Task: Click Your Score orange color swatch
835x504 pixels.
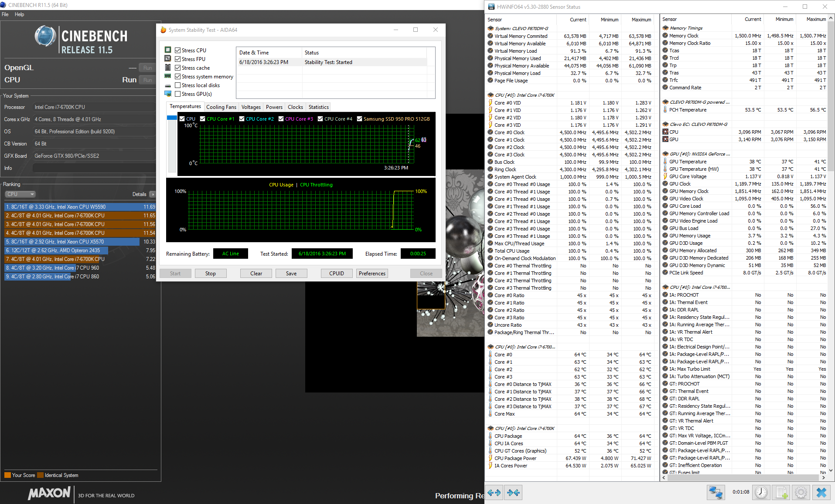Action: click(7, 475)
